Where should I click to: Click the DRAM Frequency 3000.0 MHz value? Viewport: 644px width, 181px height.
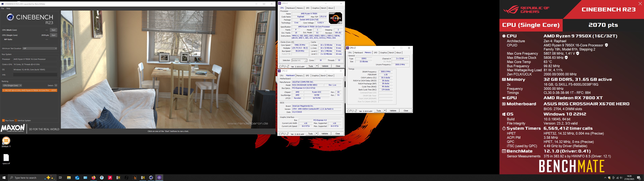[386, 72]
